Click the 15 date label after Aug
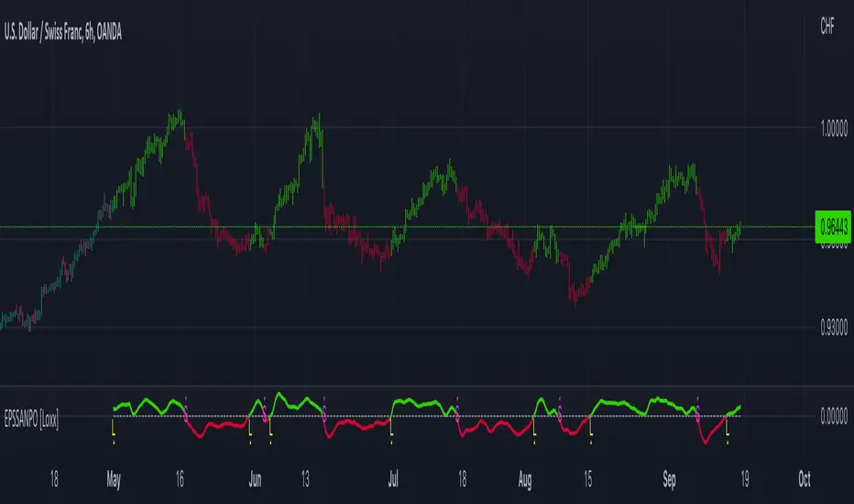Viewport: 854px width, 504px height. tap(587, 479)
